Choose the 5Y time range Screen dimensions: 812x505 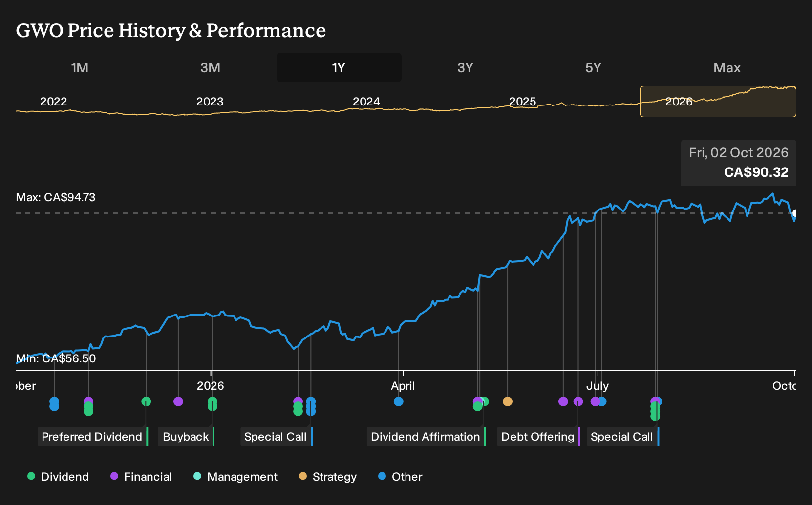tap(593, 67)
